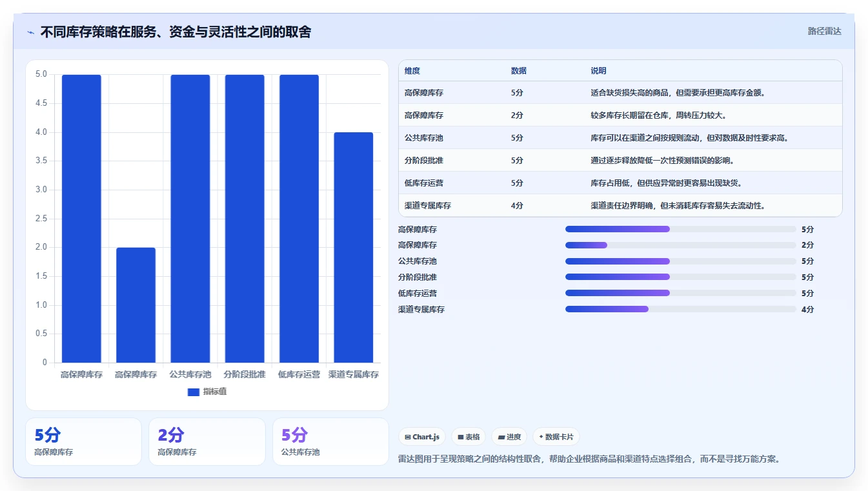Click the 说明 column header
Image resolution: width=868 pixels, height=491 pixels.
[x=598, y=71]
